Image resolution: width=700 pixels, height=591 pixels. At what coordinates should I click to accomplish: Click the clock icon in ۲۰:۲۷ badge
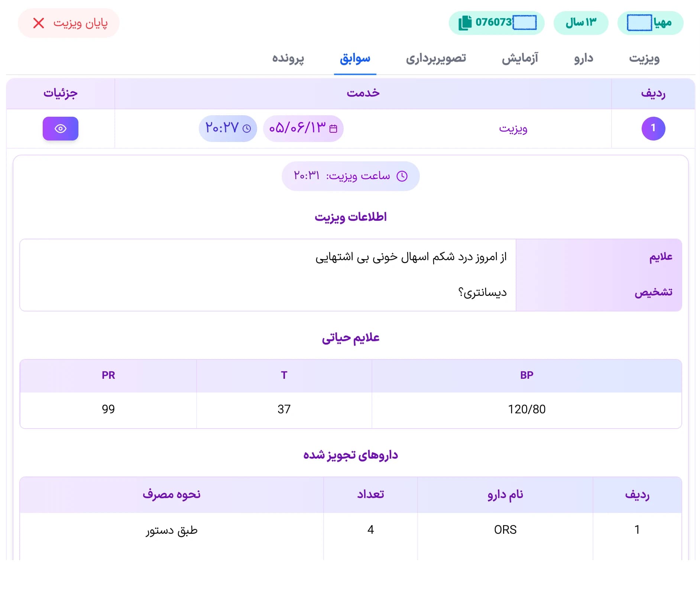click(x=247, y=129)
